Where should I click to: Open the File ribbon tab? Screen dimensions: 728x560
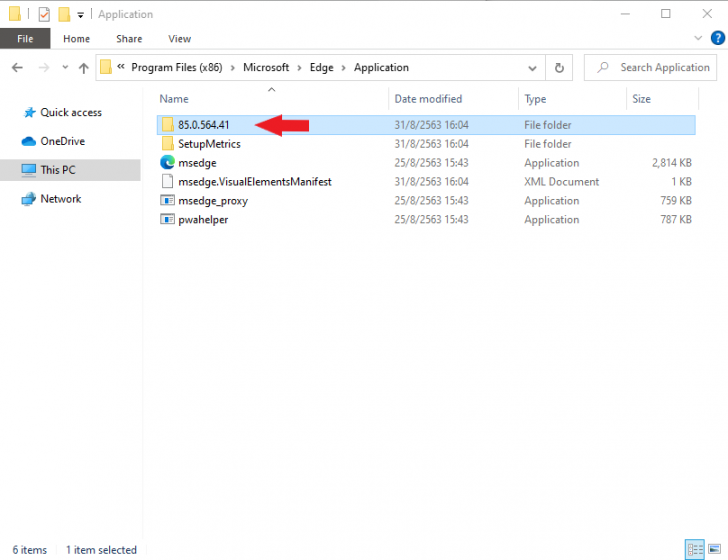click(x=25, y=39)
